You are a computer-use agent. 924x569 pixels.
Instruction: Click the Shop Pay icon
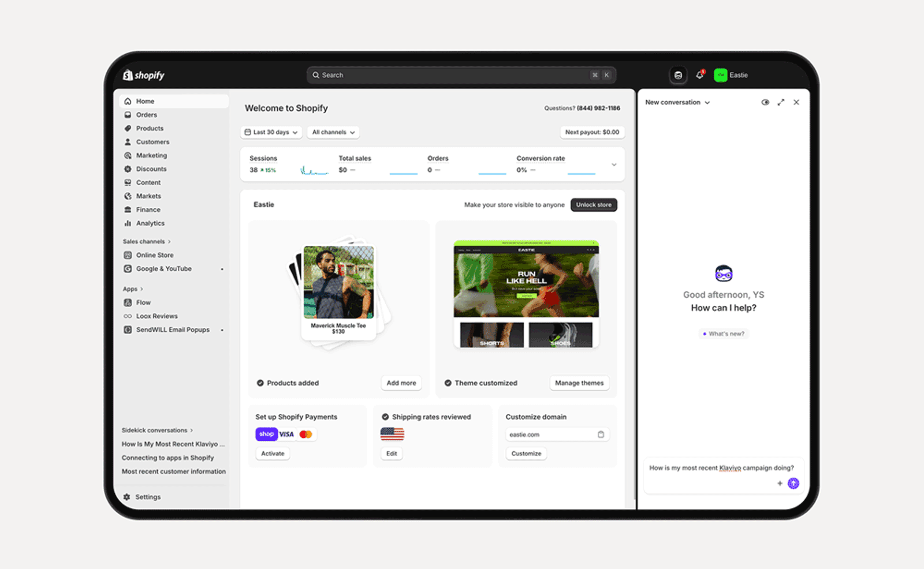pos(266,434)
